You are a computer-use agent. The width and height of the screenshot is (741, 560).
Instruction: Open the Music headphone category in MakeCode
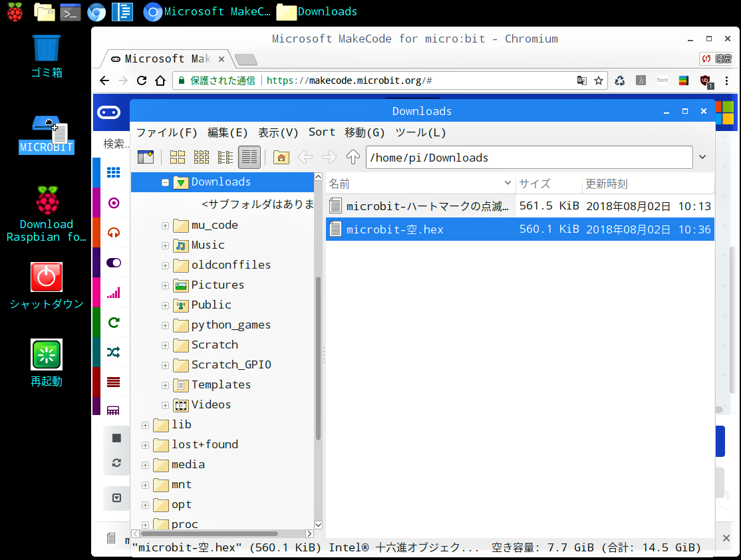114,233
